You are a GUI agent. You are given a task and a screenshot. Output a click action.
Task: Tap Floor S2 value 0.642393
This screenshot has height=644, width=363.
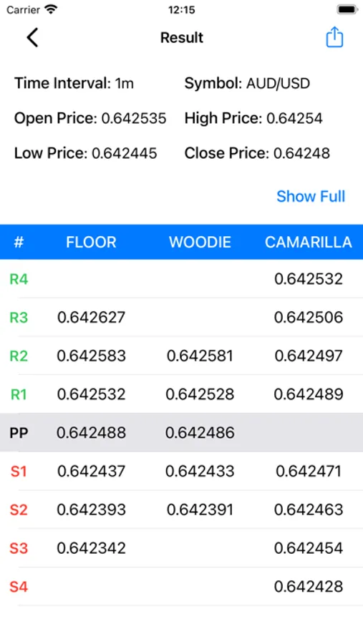coord(91,509)
